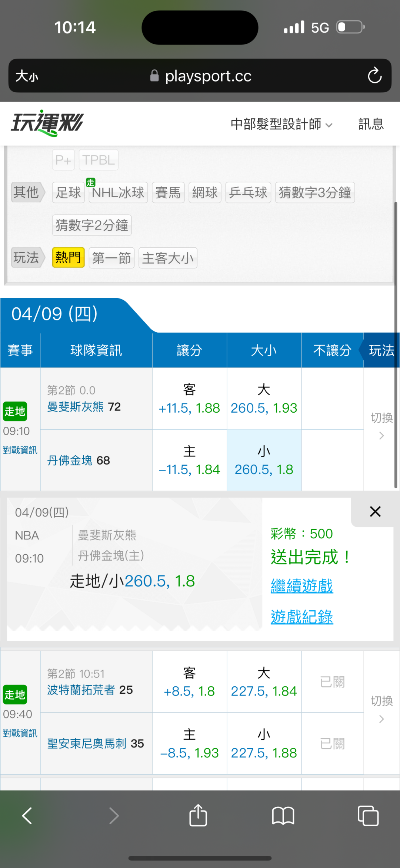Open Safari bookmarks book icon
The image size is (400, 868).
coord(283,816)
